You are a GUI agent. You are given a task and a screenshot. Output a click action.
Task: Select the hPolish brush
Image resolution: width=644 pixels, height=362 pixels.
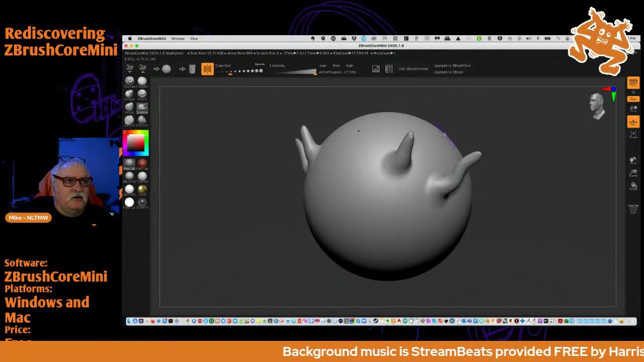pyautogui.click(x=142, y=120)
